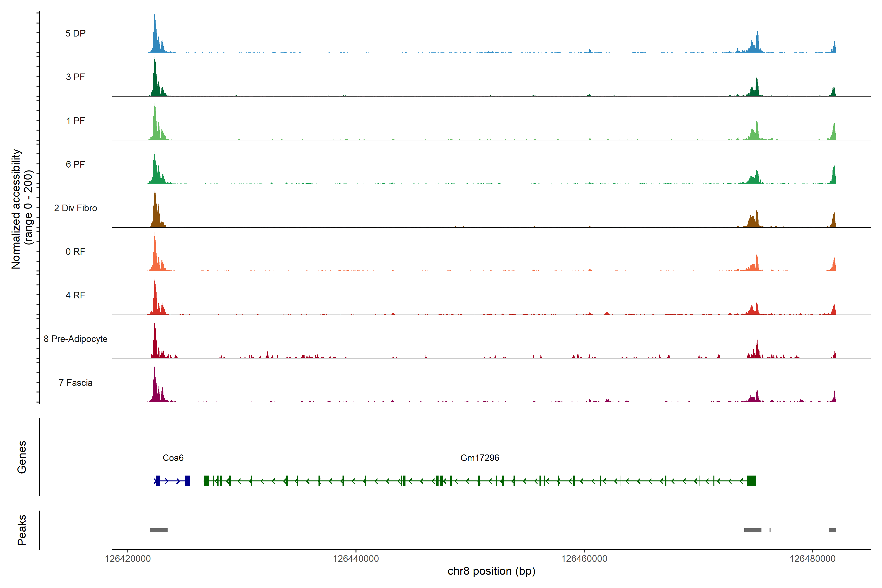Select the 2 Div Fibro label
The width and height of the screenshot is (882, 588).
click(75, 208)
